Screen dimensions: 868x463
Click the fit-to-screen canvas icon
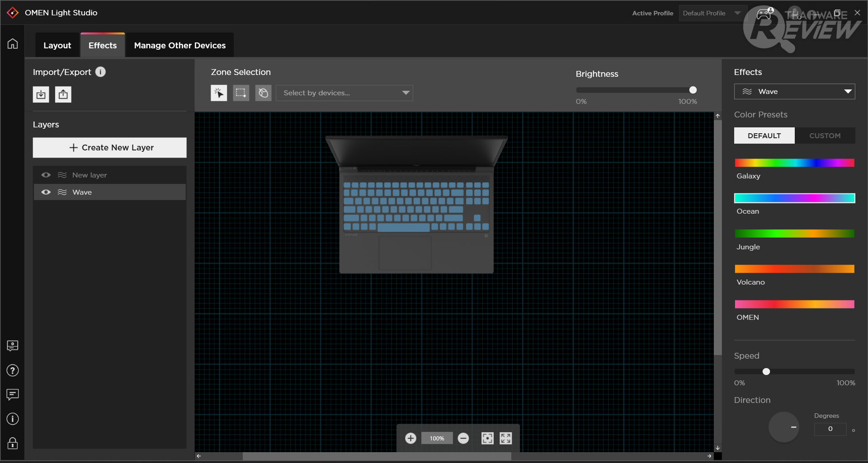(487, 438)
